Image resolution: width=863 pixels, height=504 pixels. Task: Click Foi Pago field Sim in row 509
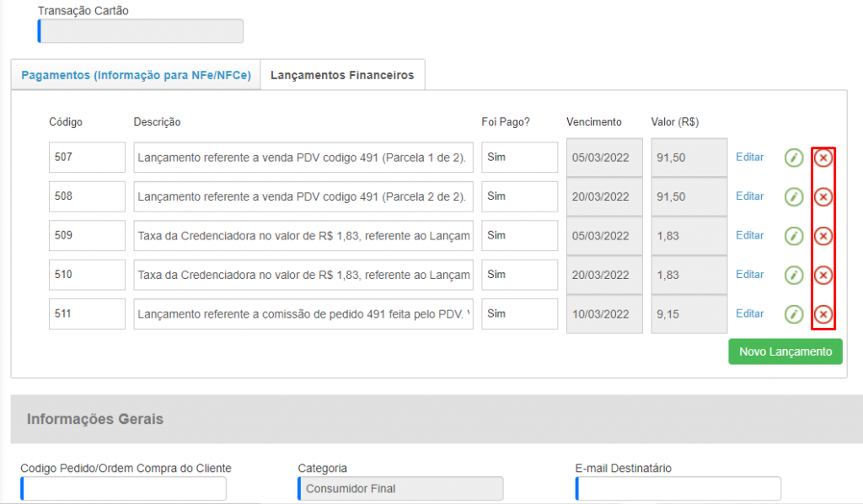(519, 235)
